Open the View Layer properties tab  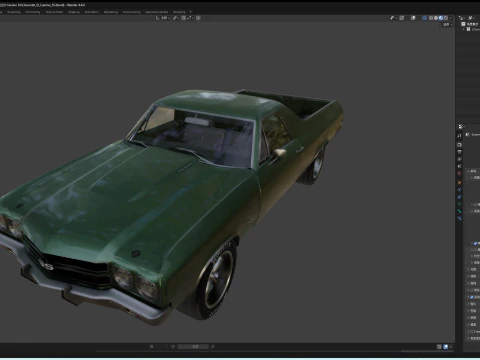[460, 159]
